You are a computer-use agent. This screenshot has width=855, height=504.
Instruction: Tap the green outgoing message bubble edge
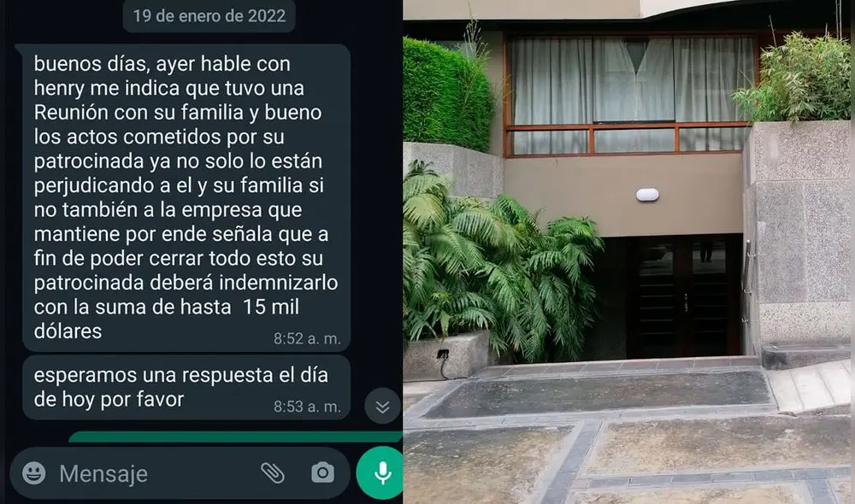tap(235, 437)
